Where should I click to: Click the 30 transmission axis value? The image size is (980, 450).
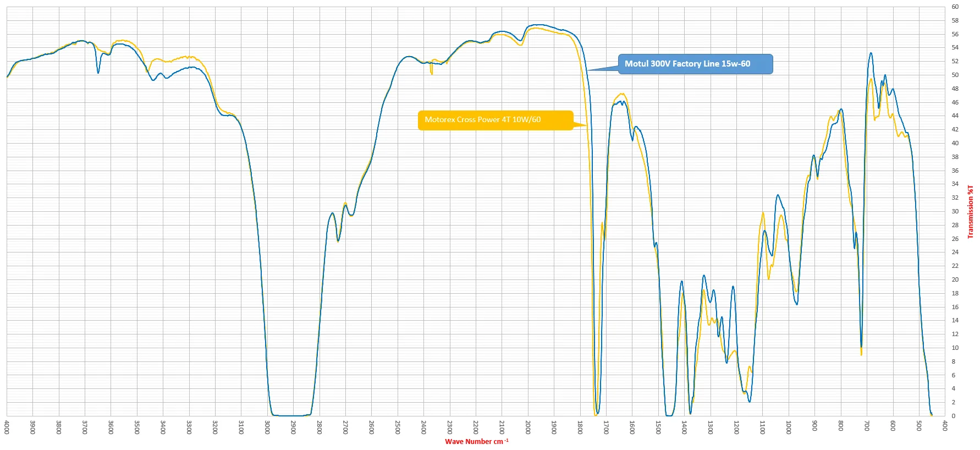[x=955, y=211]
